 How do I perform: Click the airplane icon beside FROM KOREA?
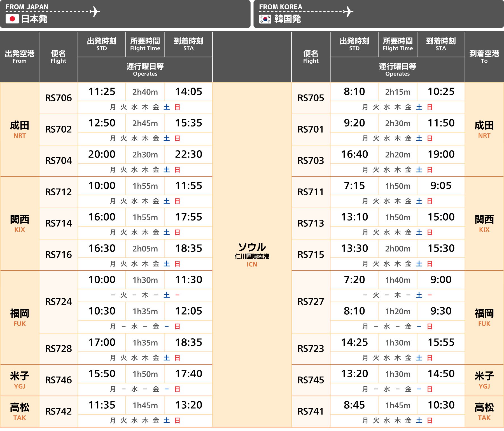348,12
